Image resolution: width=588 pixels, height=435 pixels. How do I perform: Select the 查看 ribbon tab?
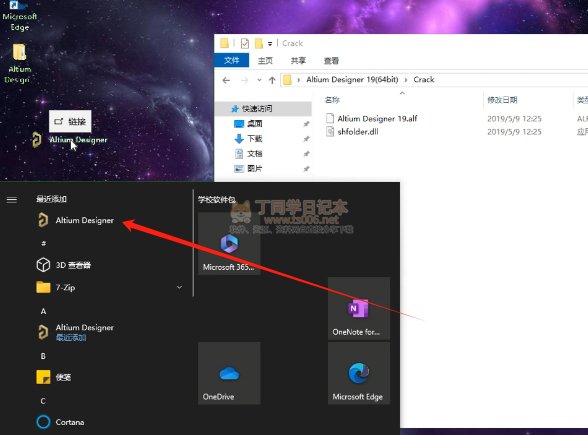click(331, 60)
